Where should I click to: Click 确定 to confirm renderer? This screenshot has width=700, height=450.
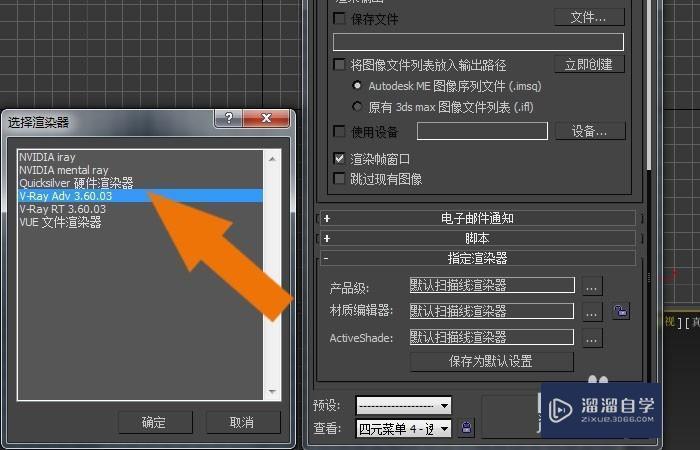coord(155,422)
